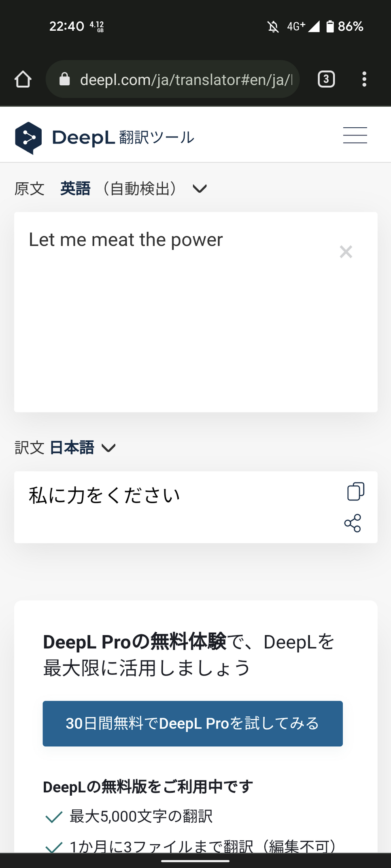Tap the translated text 私に力をください
The height and width of the screenshot is (868, 391).
click(104, 495)
